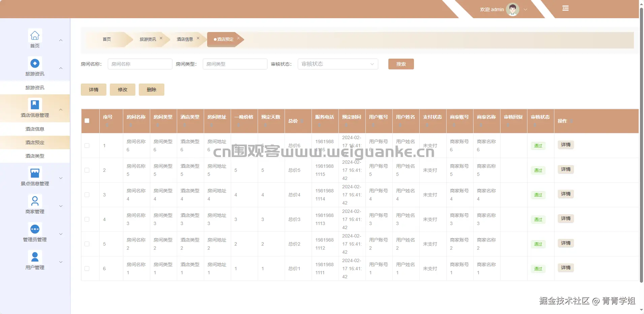This screenshot has height=314, width=644.
Task: Check the row 1 checkbox
Action: tap(87, 146)
